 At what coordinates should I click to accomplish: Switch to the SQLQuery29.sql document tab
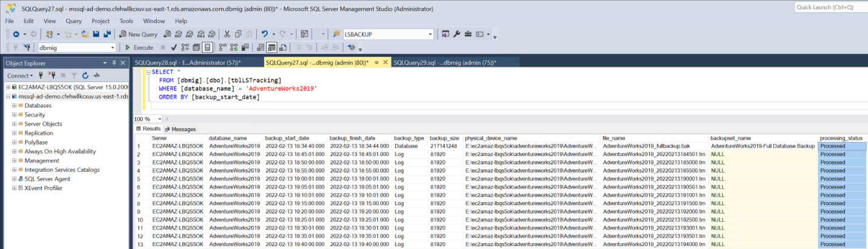tap(444, 63)
